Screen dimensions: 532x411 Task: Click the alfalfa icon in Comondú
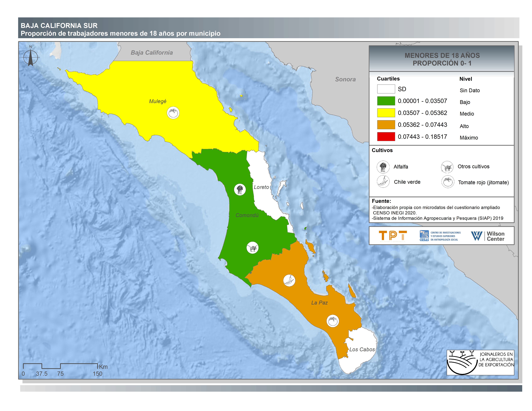(240, 189)
